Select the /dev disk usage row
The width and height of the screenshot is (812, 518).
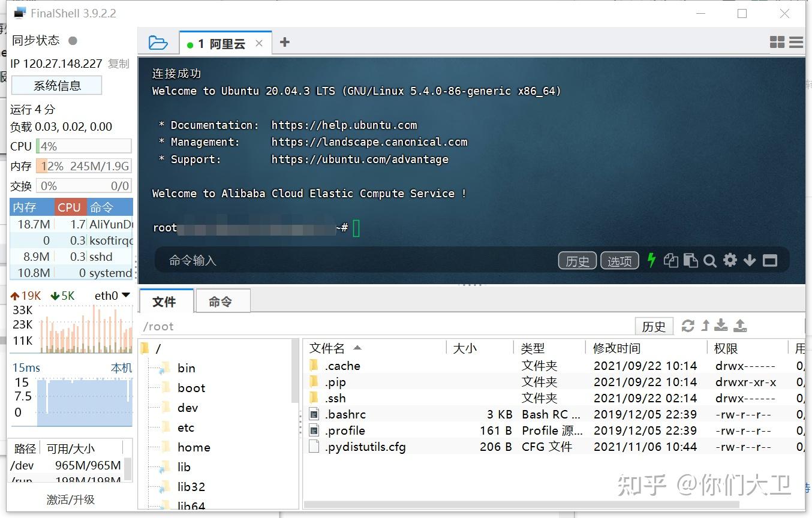[x=66, y=465]
